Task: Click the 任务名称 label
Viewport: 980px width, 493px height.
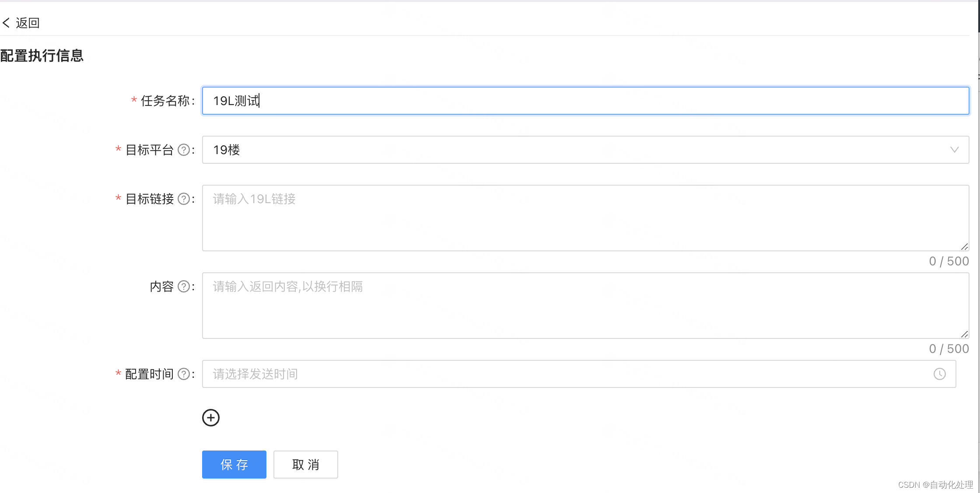Action: pyautogui.click(x=165, y=101)
